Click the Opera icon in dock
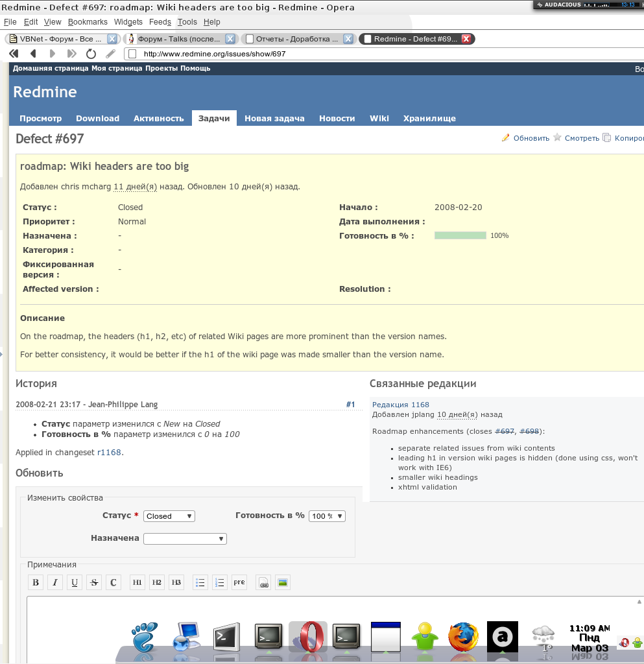 pos(309,637)
